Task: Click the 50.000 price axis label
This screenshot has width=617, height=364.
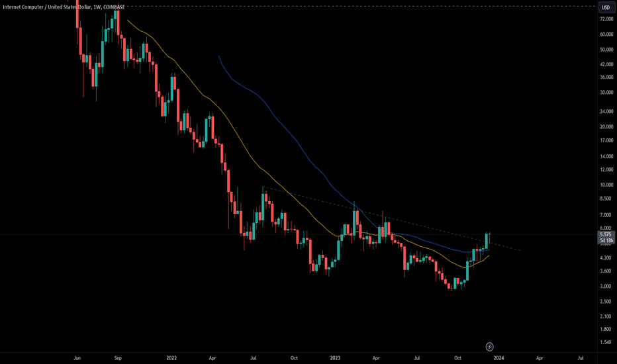Action: pos(606,50)
